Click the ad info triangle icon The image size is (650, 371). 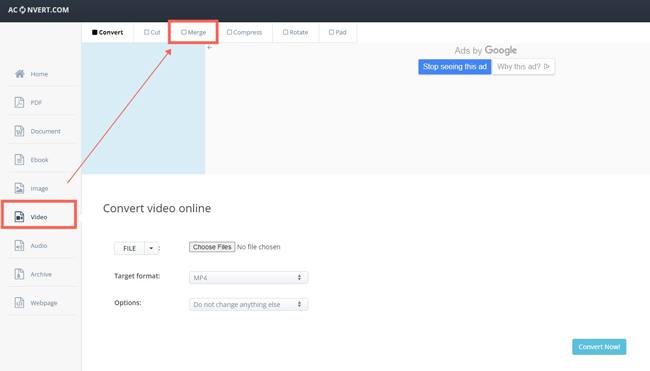(x=547, y=66)
